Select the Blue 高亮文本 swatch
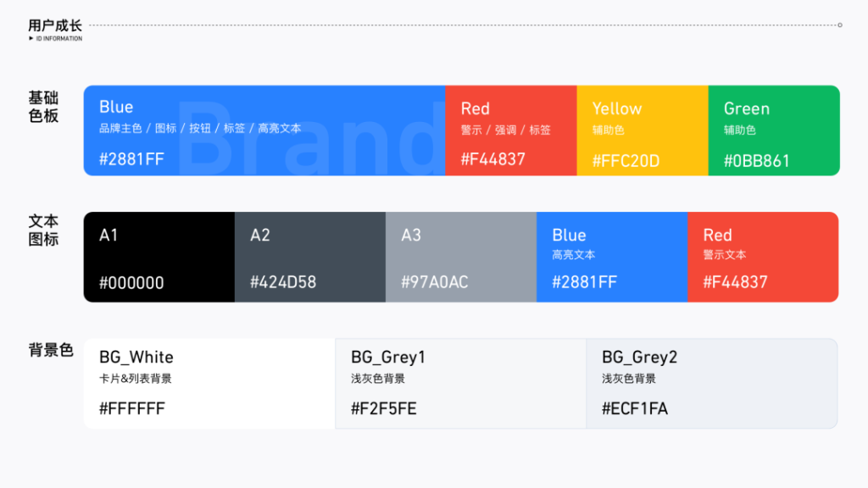 [612, 257]
